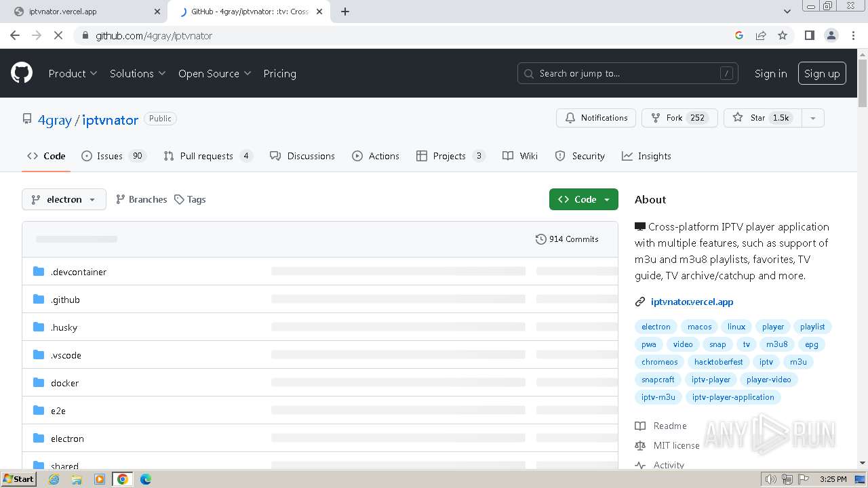868x488 pixels.
Task: Open the browser side panel icon
Action: click(809, 35)
